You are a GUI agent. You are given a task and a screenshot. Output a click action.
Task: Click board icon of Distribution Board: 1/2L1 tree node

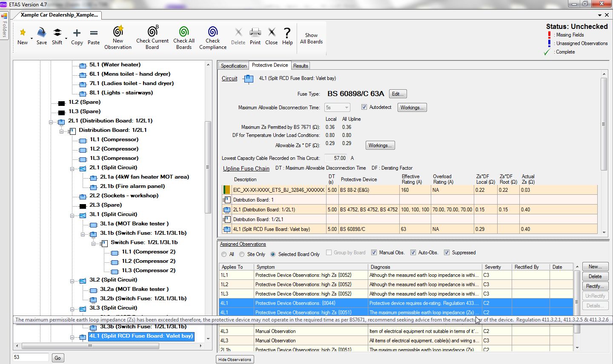(72, 131)
